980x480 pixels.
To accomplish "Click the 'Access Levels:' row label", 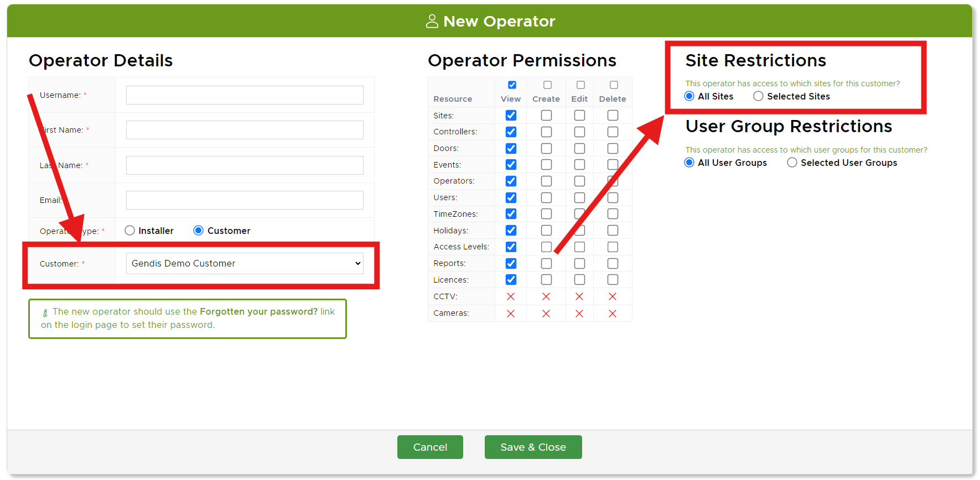I will pyautogui.click(x=462, y=247).
